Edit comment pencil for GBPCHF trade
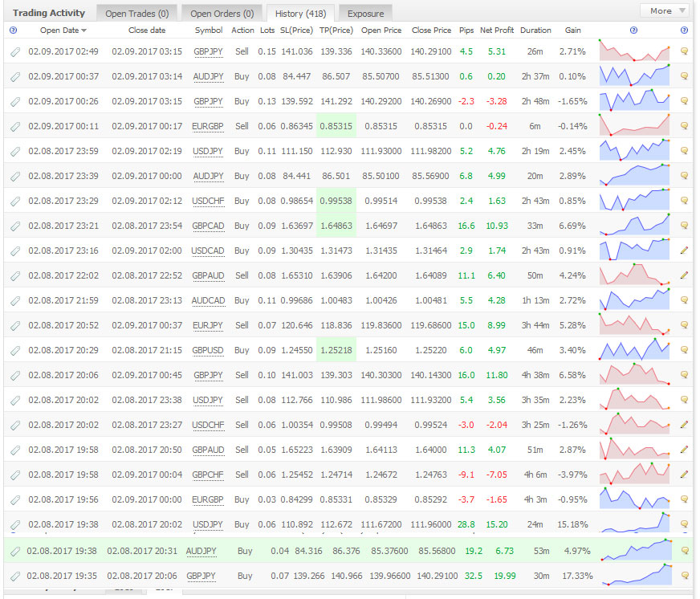The width and height of the screenshot is (700, 599). point(684,475)
